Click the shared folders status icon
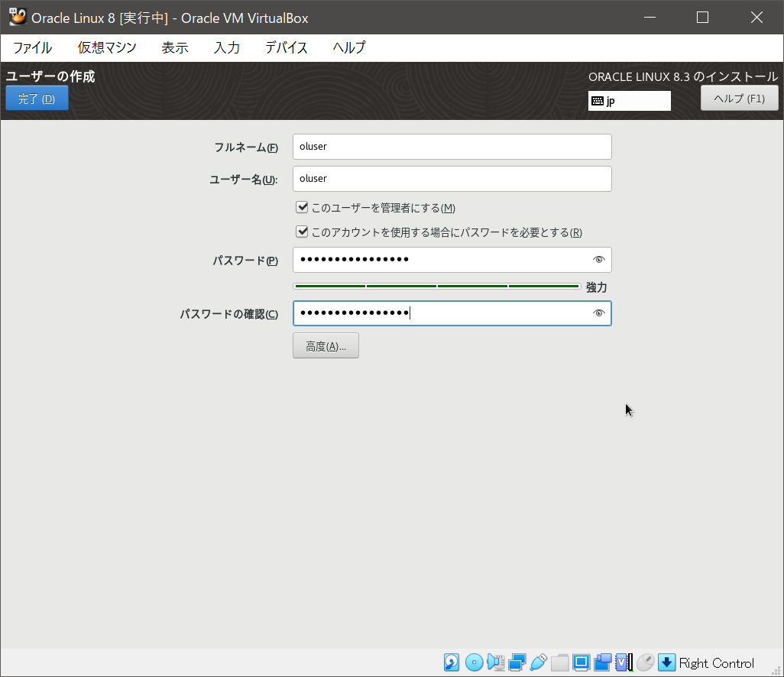Image resolution: width=784 pixels, height=677 pixels. click(x=559, y=662)
